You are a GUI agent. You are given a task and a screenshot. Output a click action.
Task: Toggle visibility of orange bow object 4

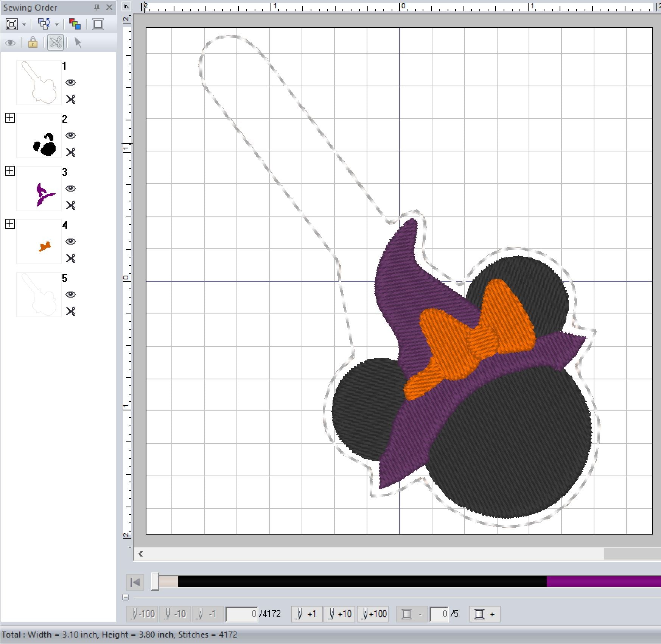(71, 242)
